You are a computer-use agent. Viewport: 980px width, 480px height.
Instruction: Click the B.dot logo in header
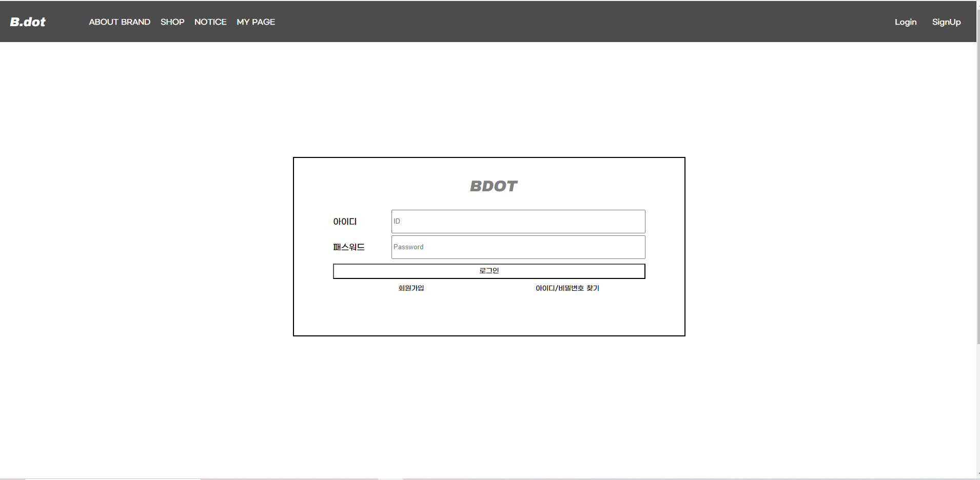tap(28, 22)
